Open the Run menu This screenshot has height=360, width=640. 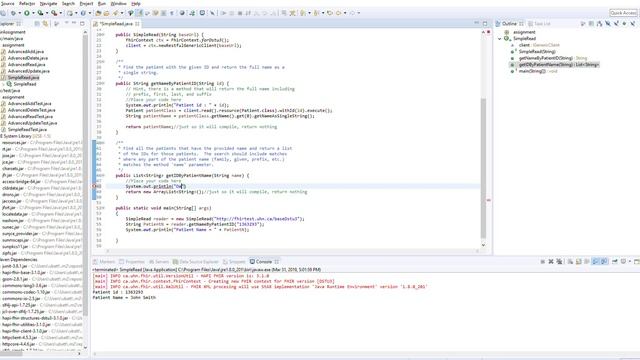coord(102,4)
